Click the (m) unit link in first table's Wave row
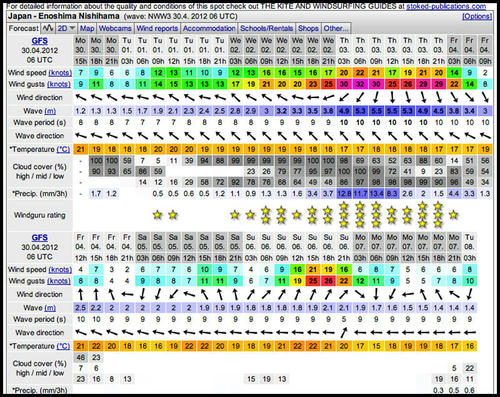This screenshot has width=500, height=397. (x=50, y=111)
